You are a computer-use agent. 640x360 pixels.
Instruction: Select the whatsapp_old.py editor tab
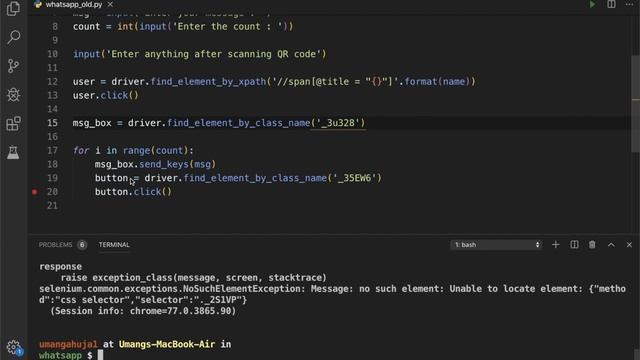[x=74, y=4]
